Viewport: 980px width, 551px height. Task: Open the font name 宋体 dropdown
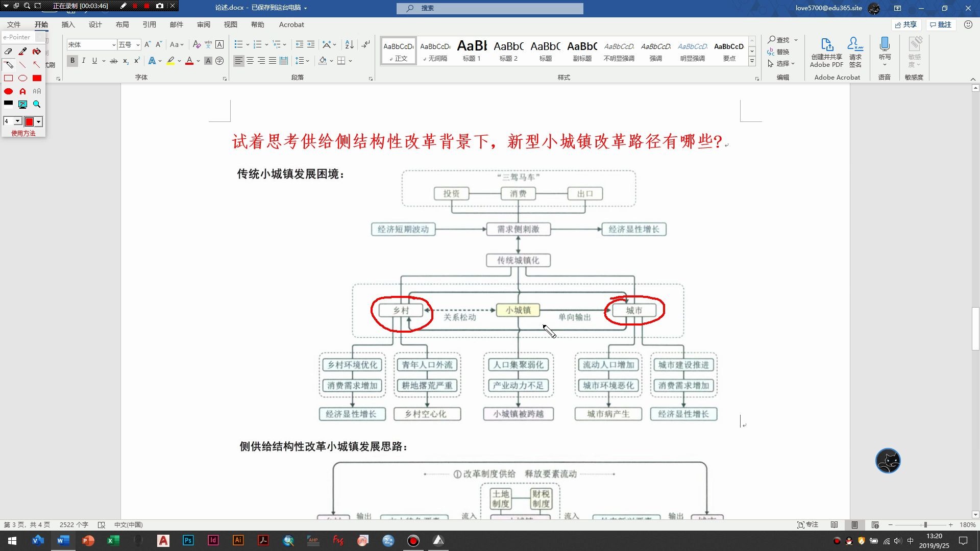(113, 45)
